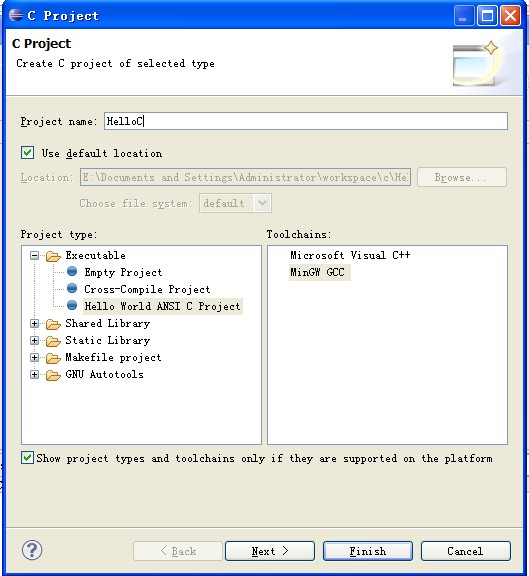Image resolution: width=529 pixels, height=576 pixels.
Task: Click the Static Library folder icon
Action: (x=53, y=341)
